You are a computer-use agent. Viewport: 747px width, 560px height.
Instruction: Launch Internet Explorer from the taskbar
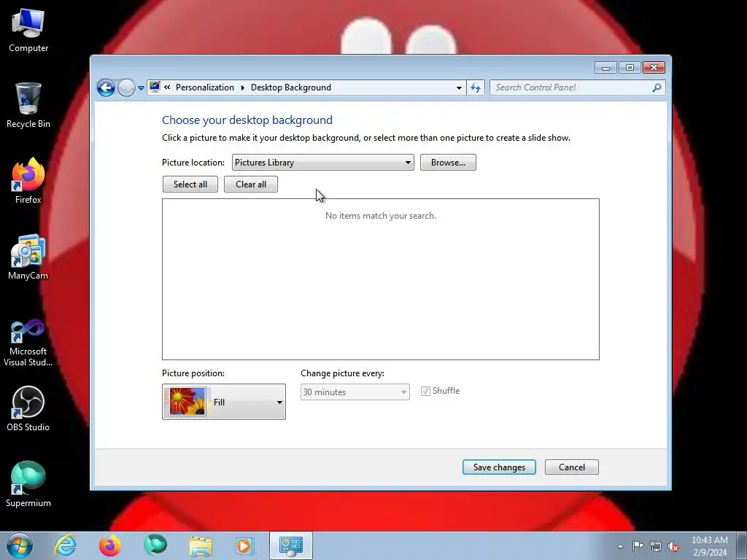tap(65, 545)
